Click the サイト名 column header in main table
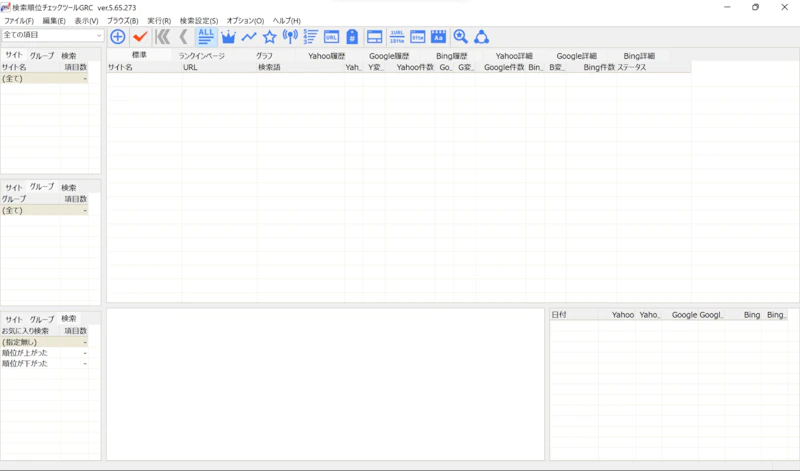This screenshot has width=800, height=471. [x=144, y=67]
